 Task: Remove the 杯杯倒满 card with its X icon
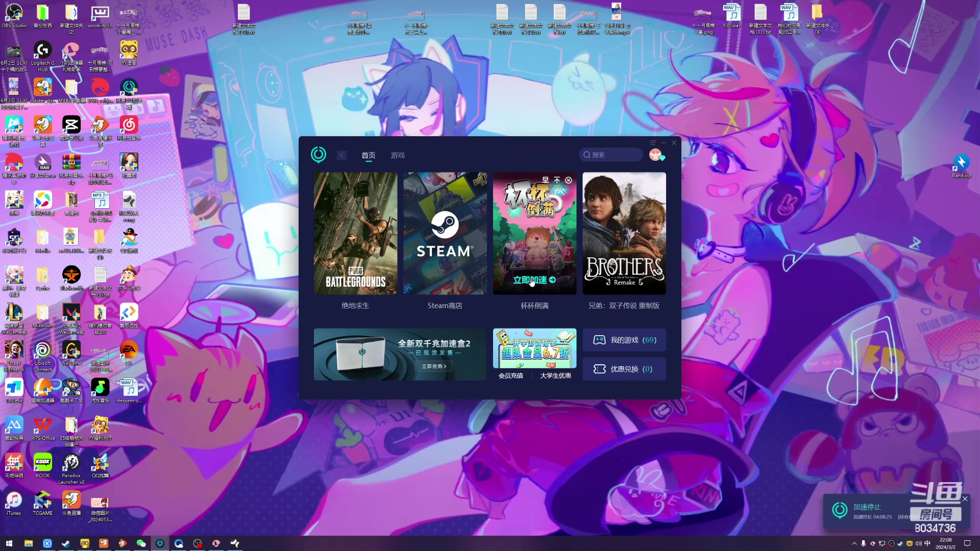[569, 180]
